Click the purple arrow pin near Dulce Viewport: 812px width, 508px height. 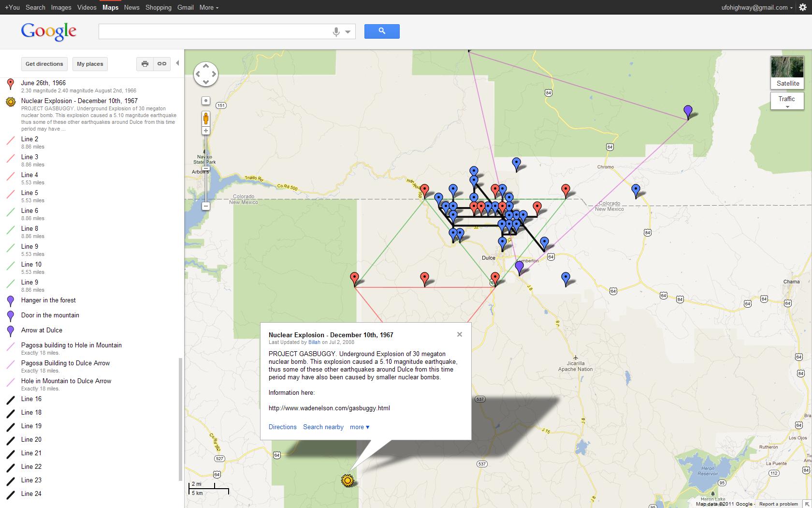point(520,268)
